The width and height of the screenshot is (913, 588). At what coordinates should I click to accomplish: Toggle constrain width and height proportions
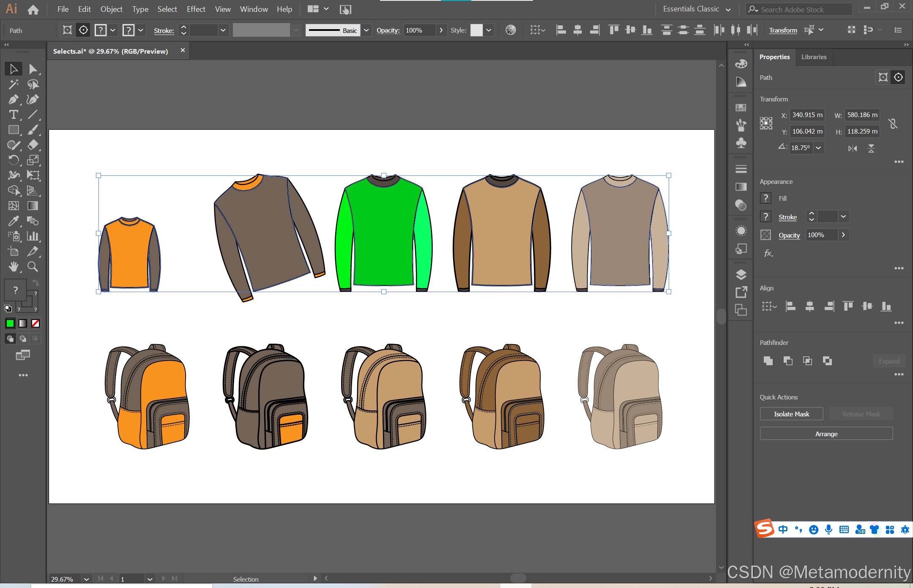[893, 123]
